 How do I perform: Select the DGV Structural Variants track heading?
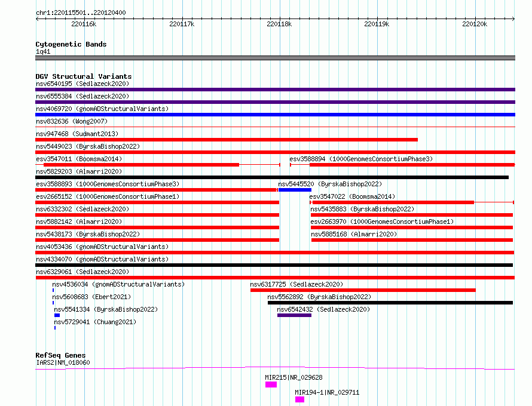(84, 76)
